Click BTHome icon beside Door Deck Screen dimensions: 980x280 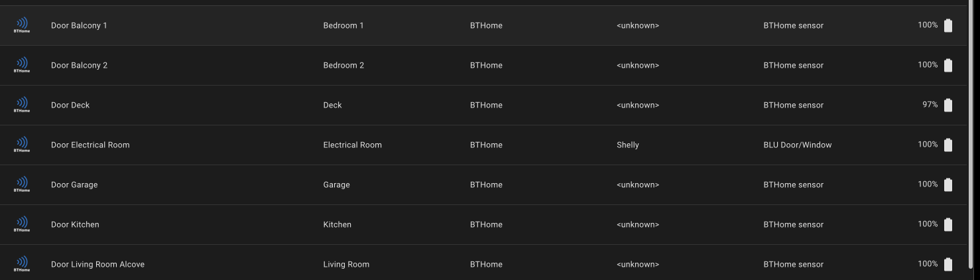point(22,105)
